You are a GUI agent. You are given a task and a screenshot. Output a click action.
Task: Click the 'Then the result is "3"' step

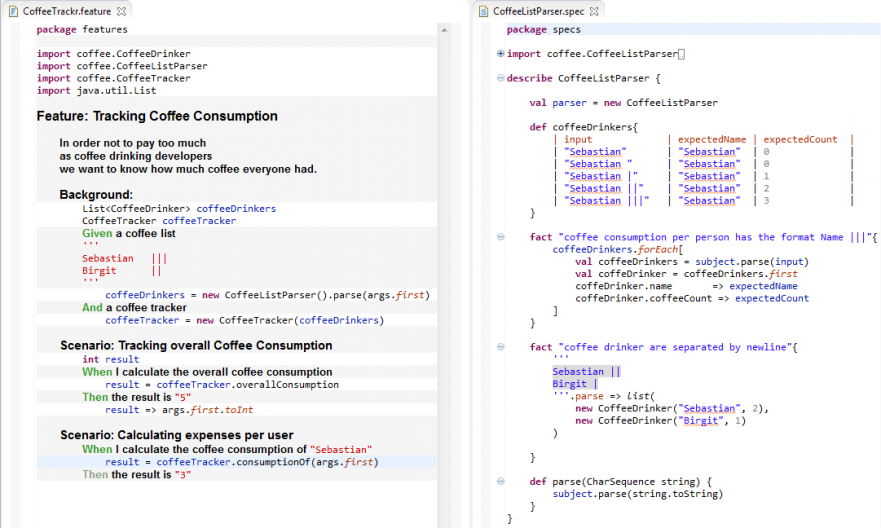(137, 475)
